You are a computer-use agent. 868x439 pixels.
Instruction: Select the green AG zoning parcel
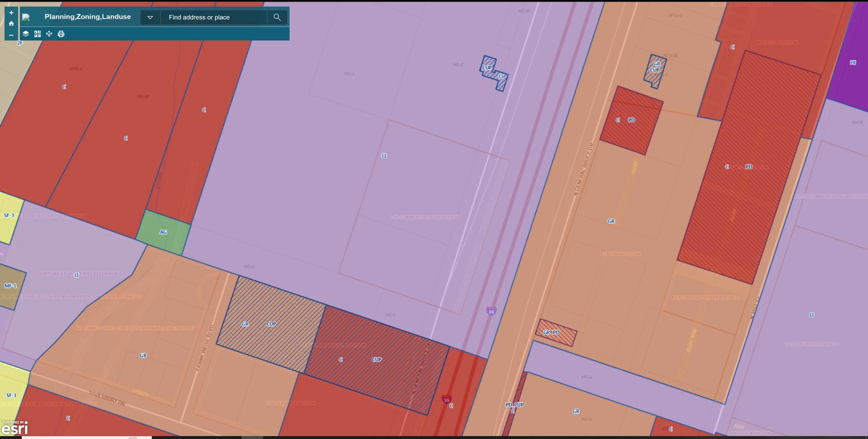click(x=163, y=232)
